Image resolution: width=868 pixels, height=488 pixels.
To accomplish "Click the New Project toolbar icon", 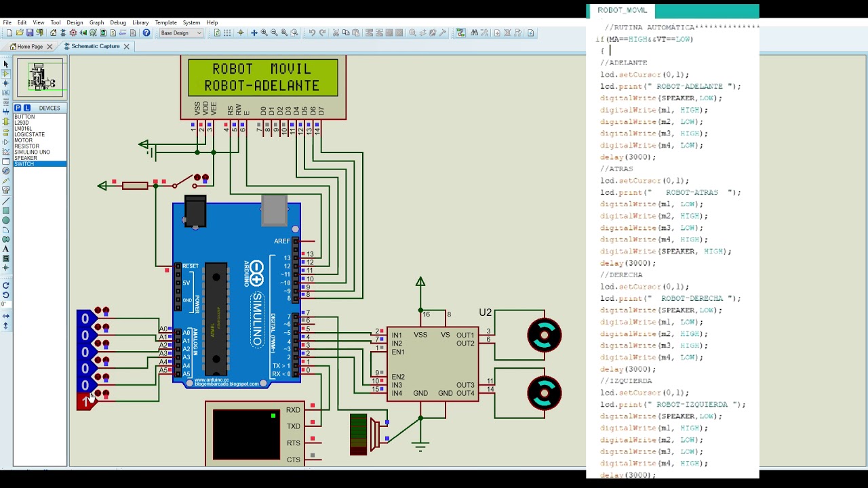I will click(x=9, y=33).
